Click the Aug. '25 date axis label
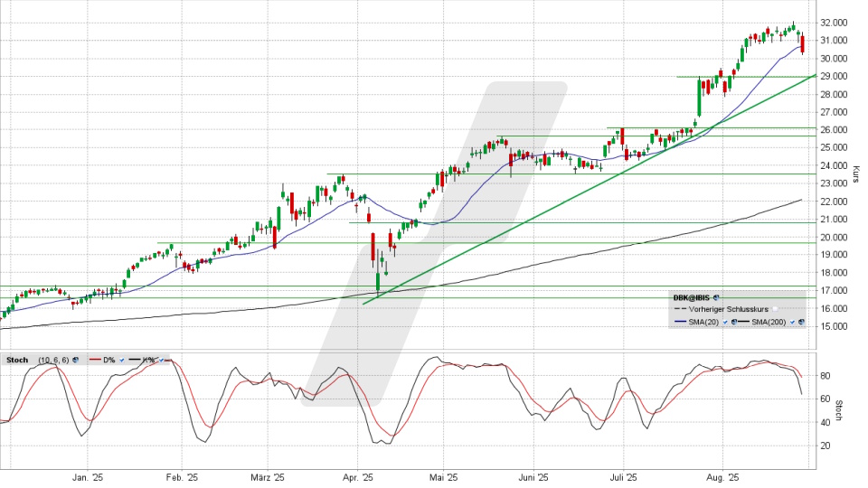 coord(723,477)
